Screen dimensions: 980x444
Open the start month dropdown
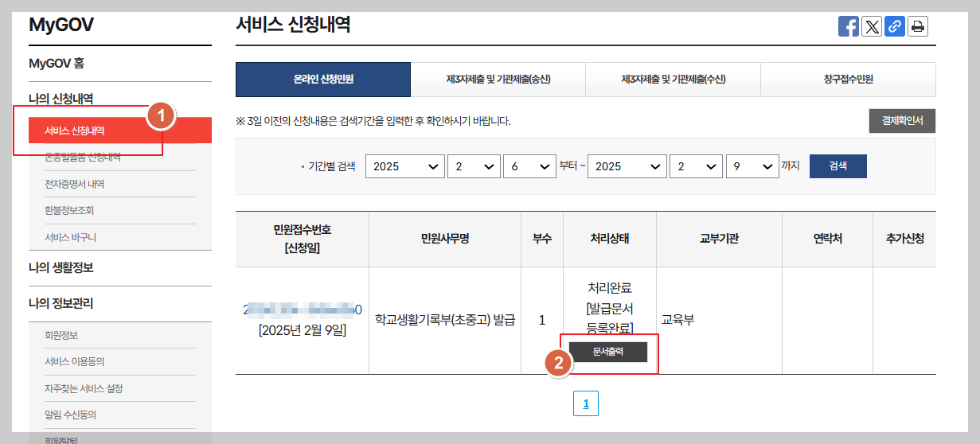click(474, 166)
